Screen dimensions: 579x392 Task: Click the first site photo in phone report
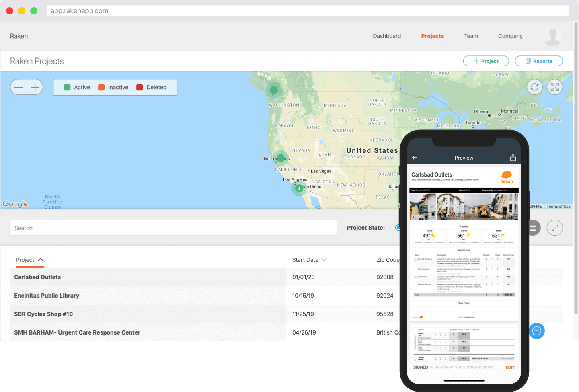point(423,207)
